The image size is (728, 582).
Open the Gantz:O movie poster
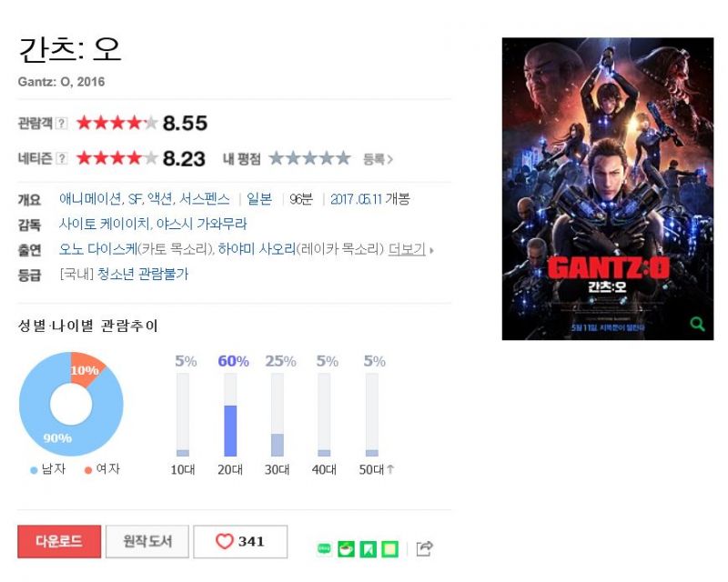pos(608,189)
